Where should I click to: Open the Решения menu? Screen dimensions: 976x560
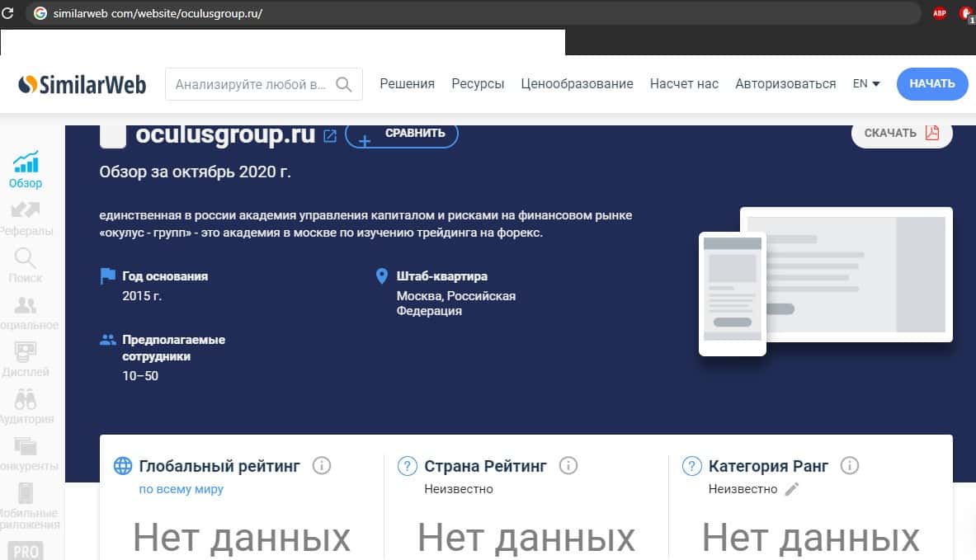(x=407, y=84)
